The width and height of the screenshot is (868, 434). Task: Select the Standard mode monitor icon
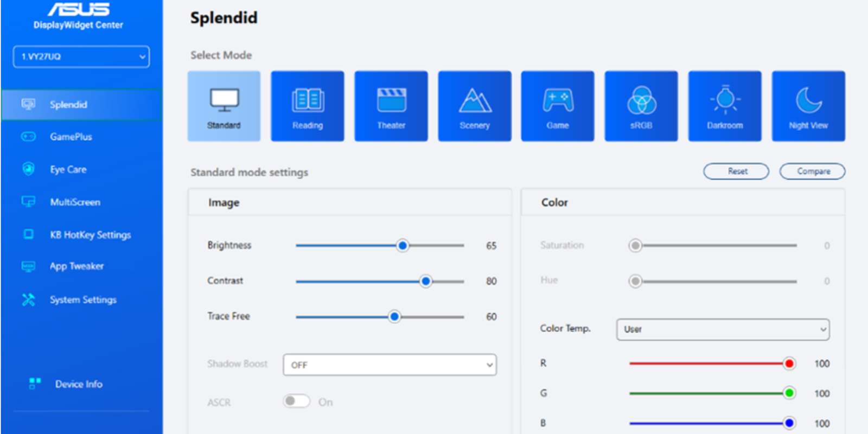224,100
